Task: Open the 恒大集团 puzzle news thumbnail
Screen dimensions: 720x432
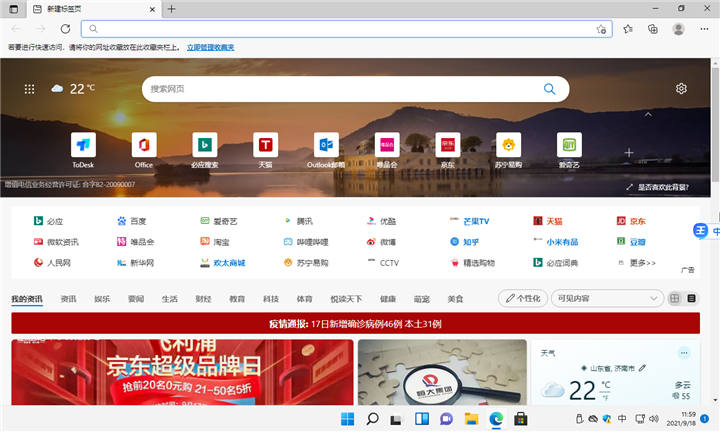Action: pos(442,372)
